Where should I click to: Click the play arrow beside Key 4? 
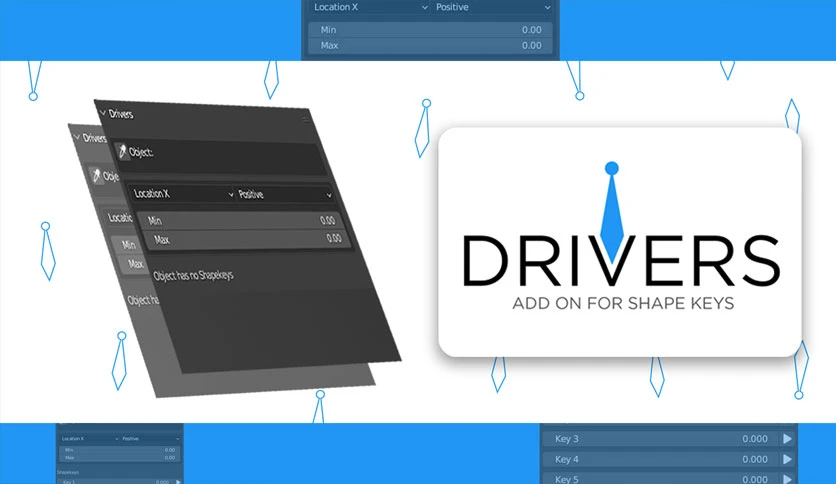tap(787, 459)
